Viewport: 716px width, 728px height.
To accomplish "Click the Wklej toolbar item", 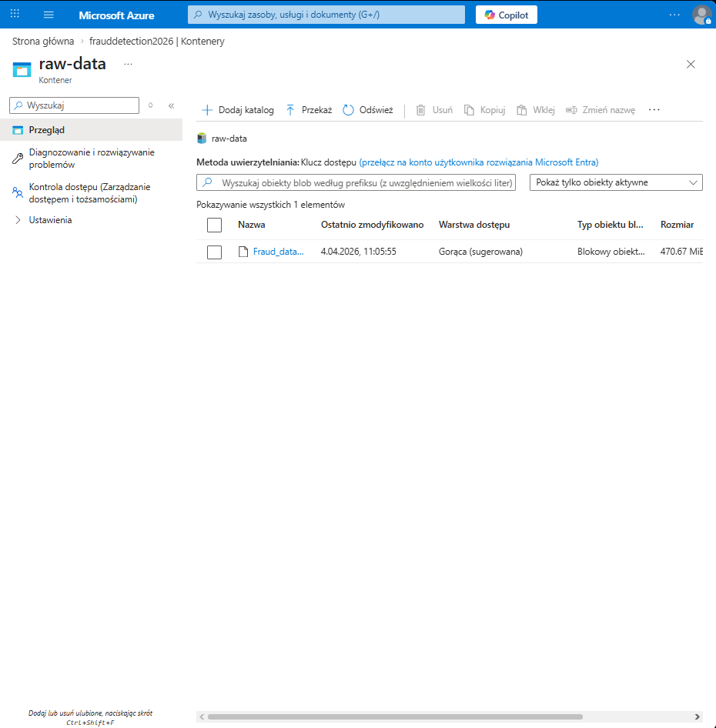I will (x=536, y=110).
